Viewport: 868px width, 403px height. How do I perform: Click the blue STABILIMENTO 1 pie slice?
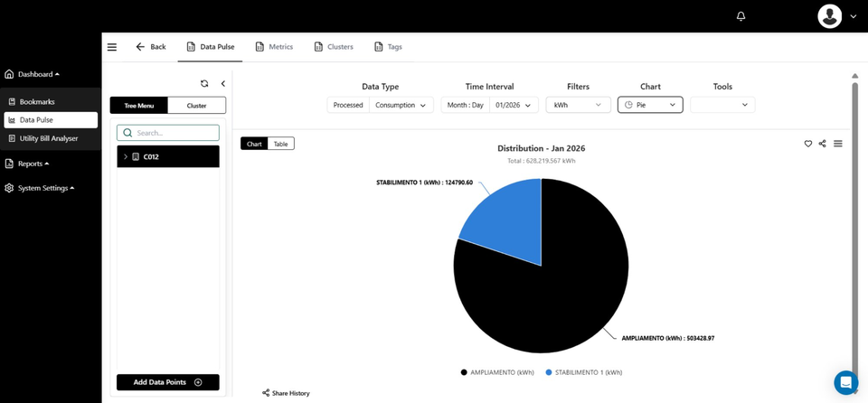506,217
